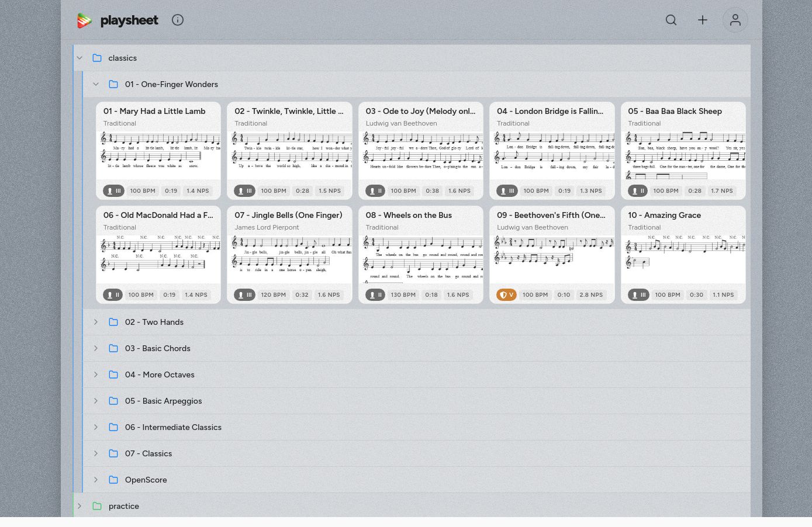Screen dimensions: 812x527
Task: Click the green practice folder icon
Action: point(97,506)
